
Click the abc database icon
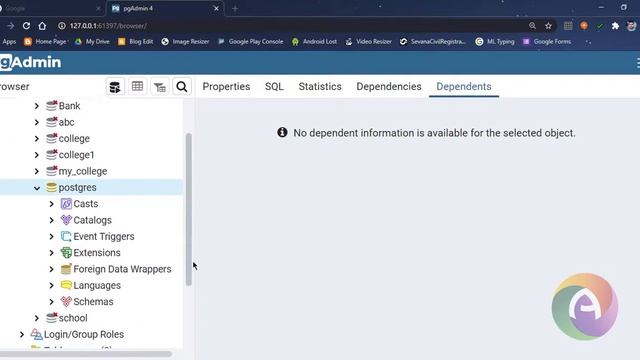pyautogui.click(x=51, y=122)
